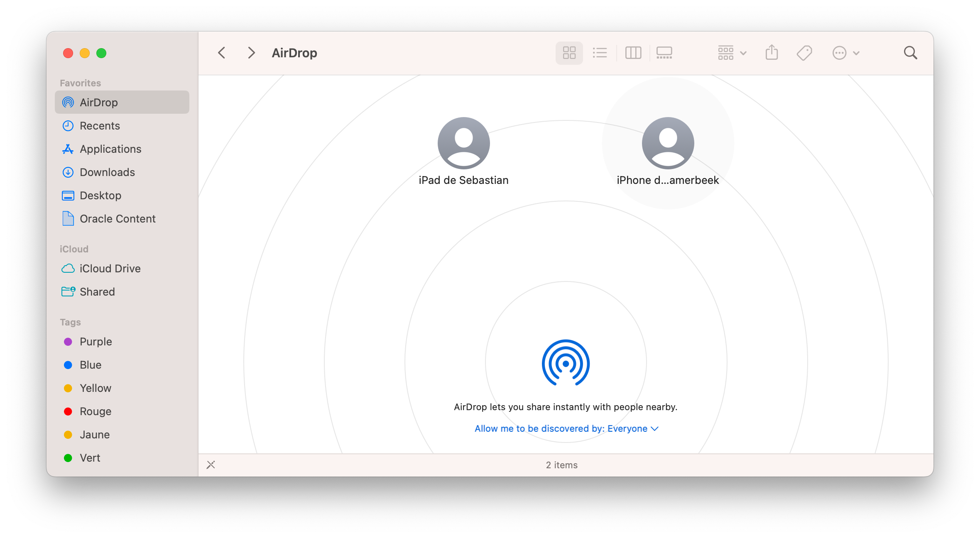Open Finder search with the magnifier icon
Image resolution: width=980 pixels, height=538 pixels.
[x=910, y=53]
